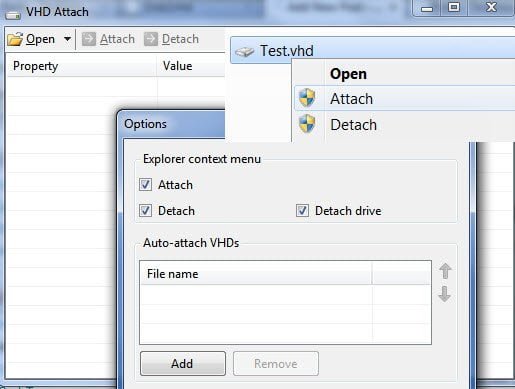Toggle the Detach context menu checkbox
This screenshot has width=515, height=389.
(145, 211)
